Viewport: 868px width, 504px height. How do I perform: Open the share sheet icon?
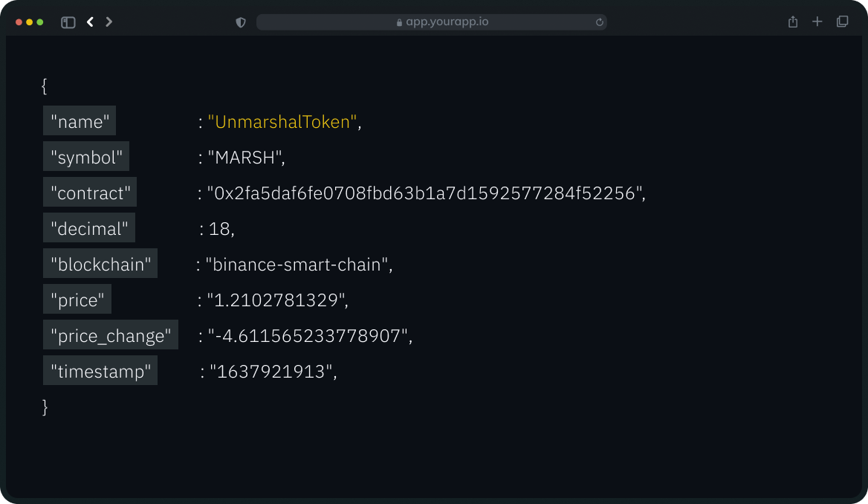[793, 22]
